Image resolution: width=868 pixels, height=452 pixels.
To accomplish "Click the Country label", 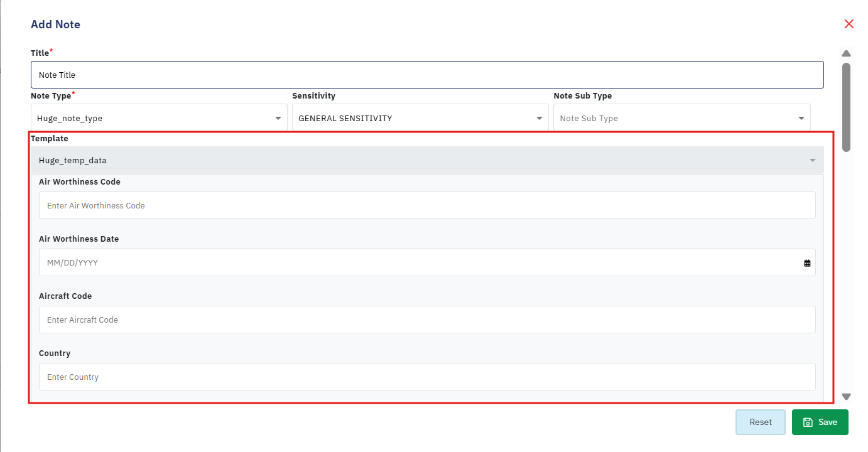I will tap(55, 353).
